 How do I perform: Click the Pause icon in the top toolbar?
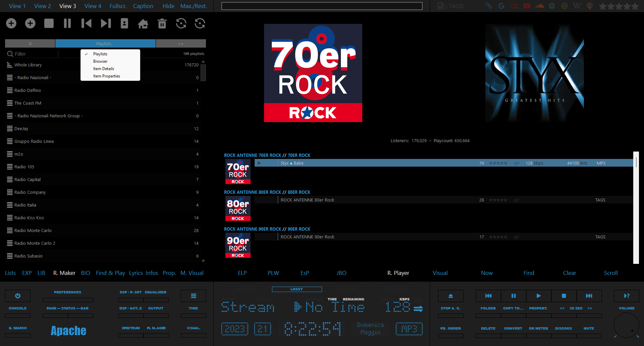[x=67, y=23]
